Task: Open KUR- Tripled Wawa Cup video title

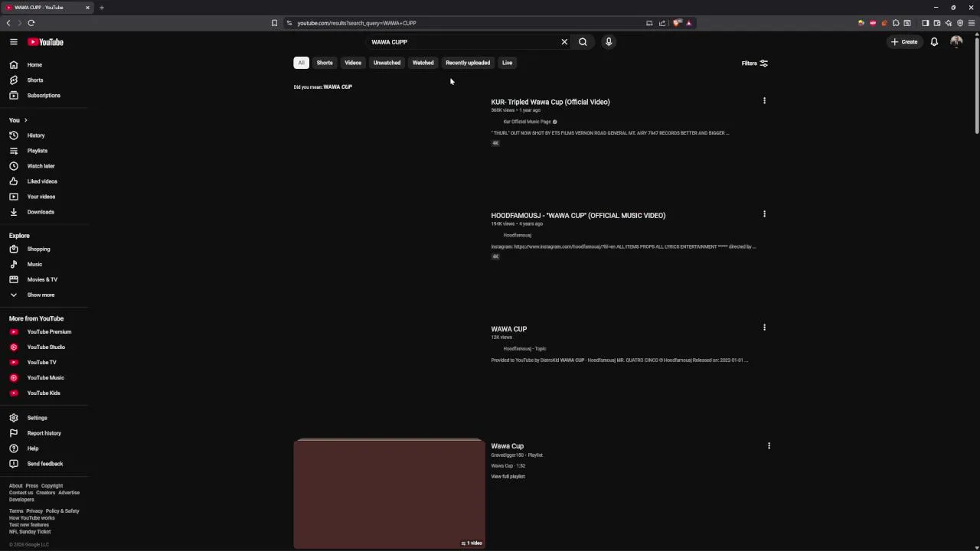Action: [550, 102]
